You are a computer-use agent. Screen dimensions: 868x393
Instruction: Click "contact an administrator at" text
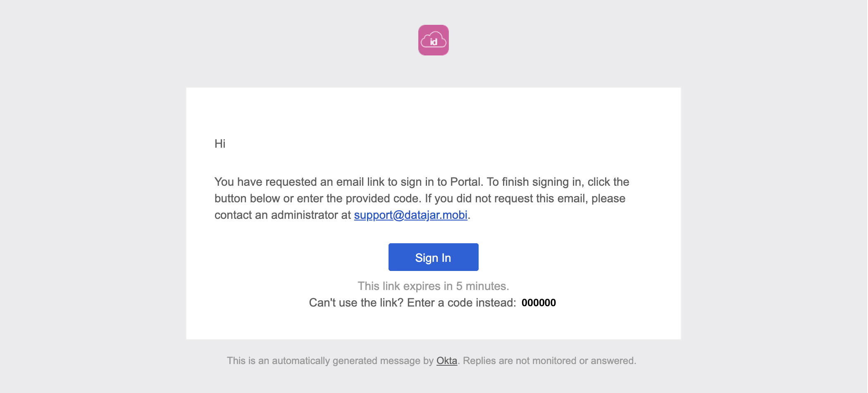[x=282, y=215]
